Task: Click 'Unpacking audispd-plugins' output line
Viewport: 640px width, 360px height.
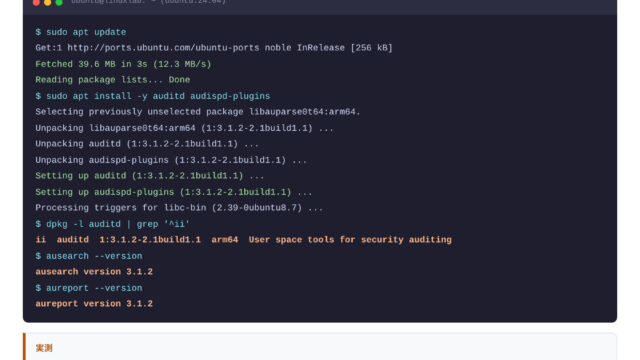Action: [x=171, y=160]
